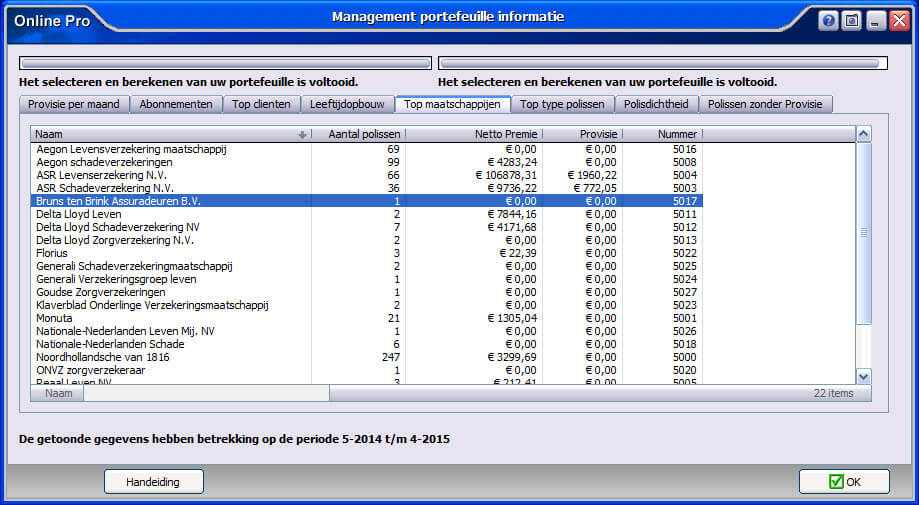Select Bruns ten Brink Assuradeuren B.V. row

[367, 201]
